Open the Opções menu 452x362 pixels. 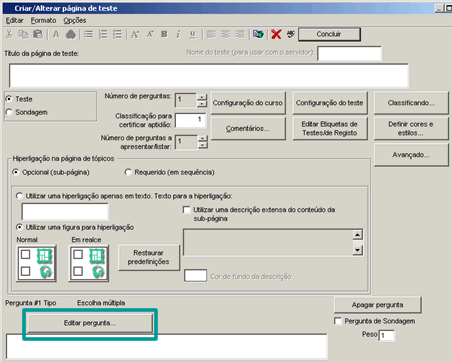point(75,20)
